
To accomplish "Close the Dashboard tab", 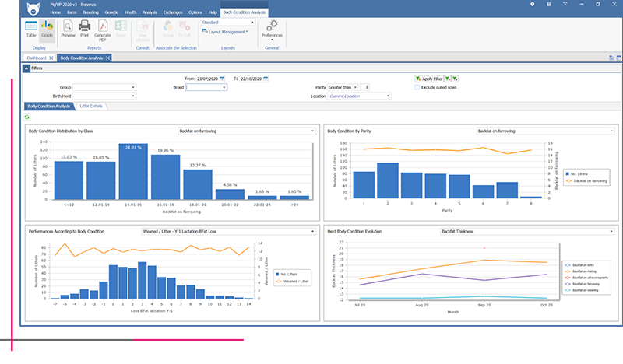I will [51, 58].
